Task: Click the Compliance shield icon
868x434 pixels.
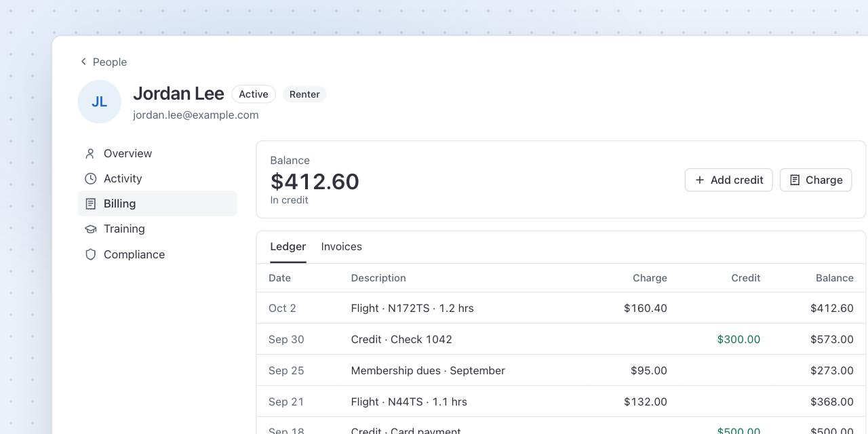Action: pyautogui.click(x=90, y=255)
